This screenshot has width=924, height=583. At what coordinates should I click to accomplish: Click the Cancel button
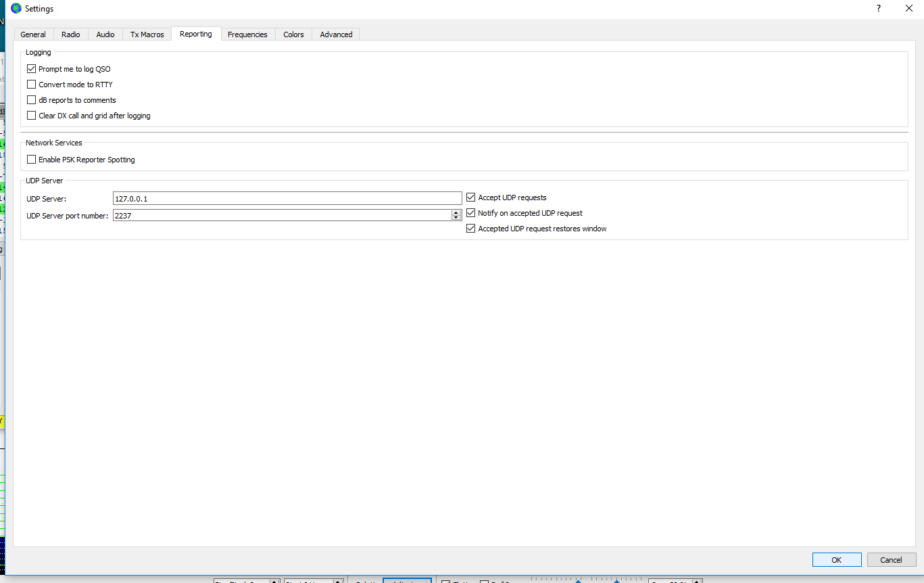point(891,560)
